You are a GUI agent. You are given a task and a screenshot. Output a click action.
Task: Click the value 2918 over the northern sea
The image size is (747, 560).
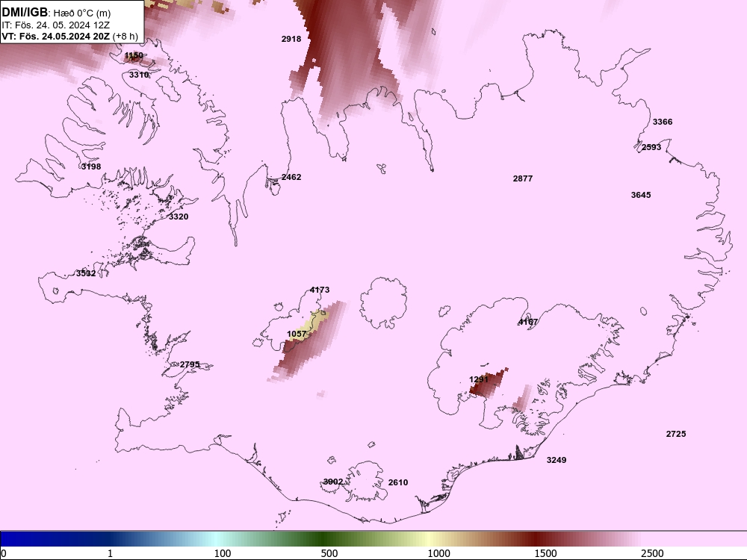[x=291, y=39]
